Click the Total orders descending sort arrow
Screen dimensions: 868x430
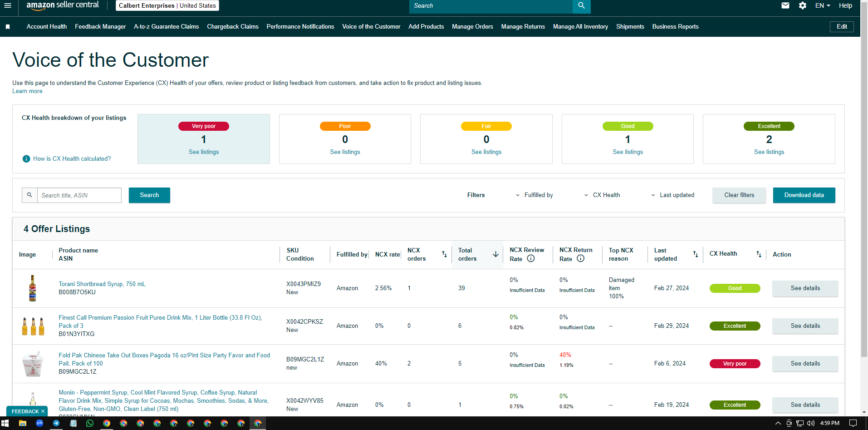495,254
